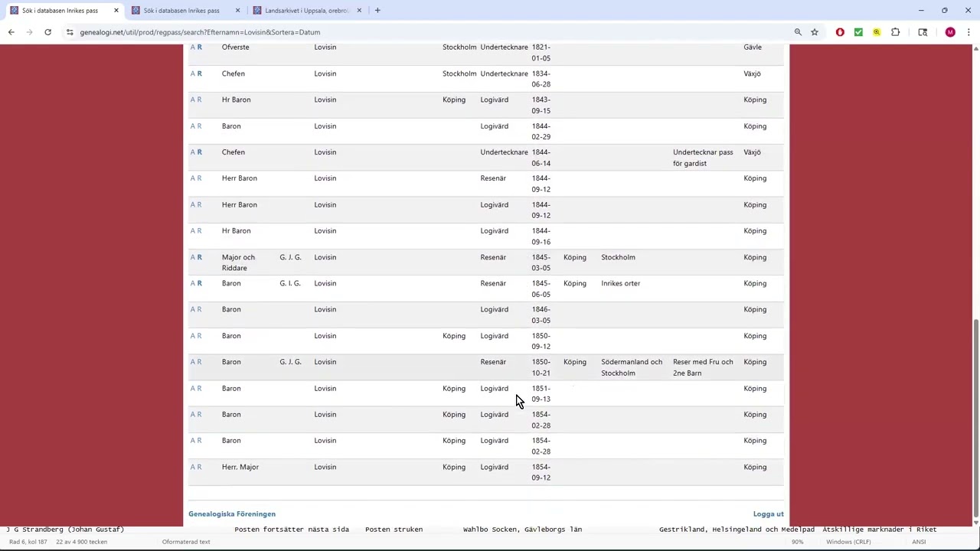This screenshot has width=980, height=551.
Task: Open a new browser tab
Action: 377,11
